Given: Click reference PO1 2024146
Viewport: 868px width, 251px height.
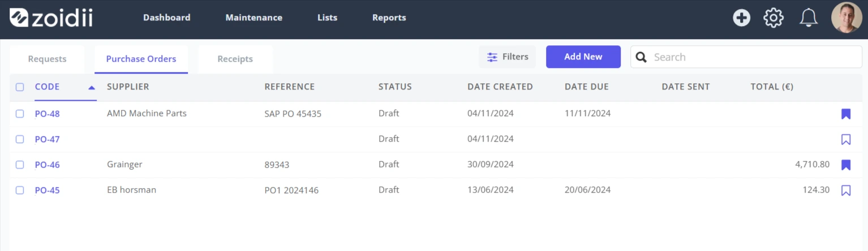Looking at the screenshot, I should coord(291,190).
